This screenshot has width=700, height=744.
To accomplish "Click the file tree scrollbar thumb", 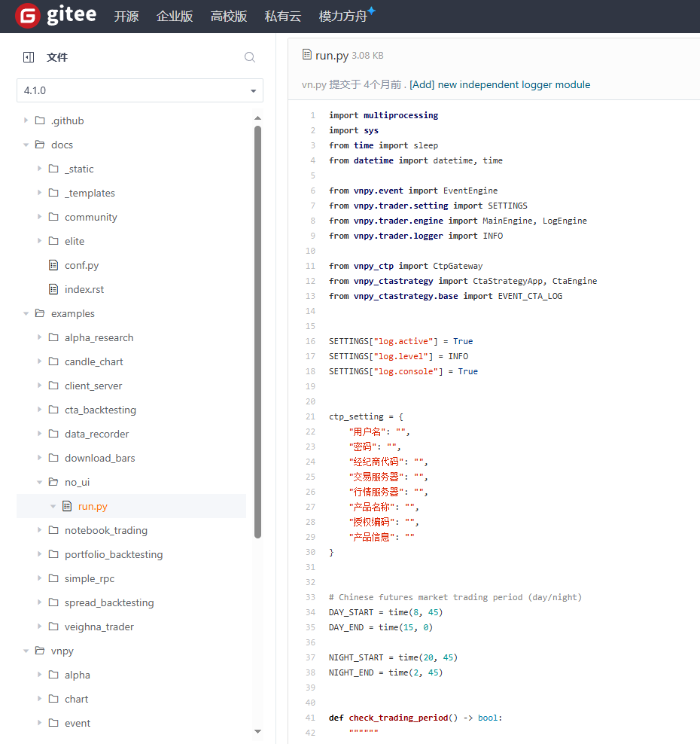I will pyautogui.click(x=257, y=332).
